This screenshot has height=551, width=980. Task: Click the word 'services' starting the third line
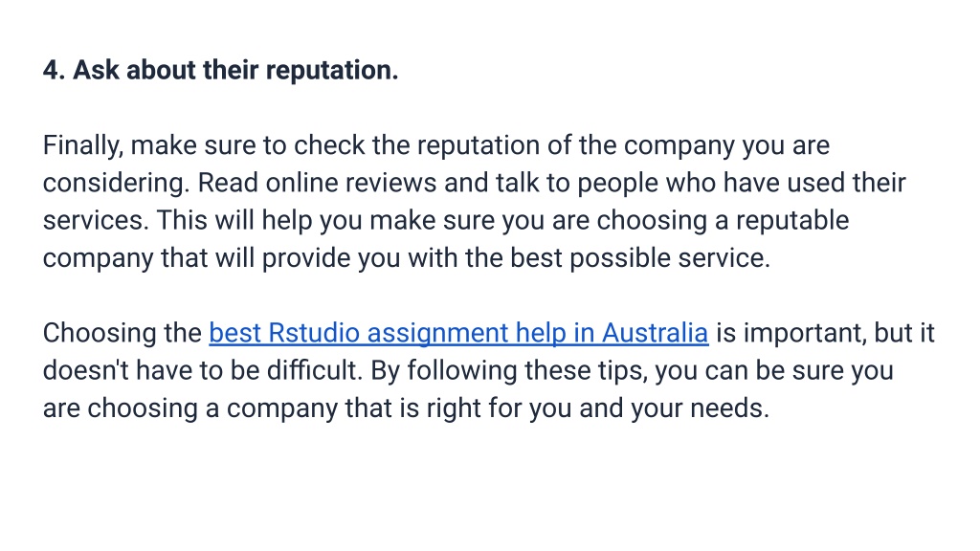(92, 221)
